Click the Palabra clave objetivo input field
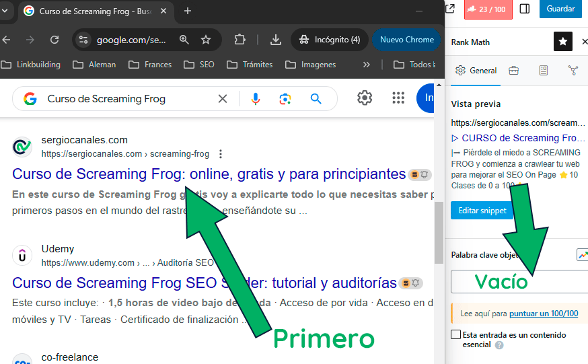This screenshot has width=588, height=364. point(518,281)
